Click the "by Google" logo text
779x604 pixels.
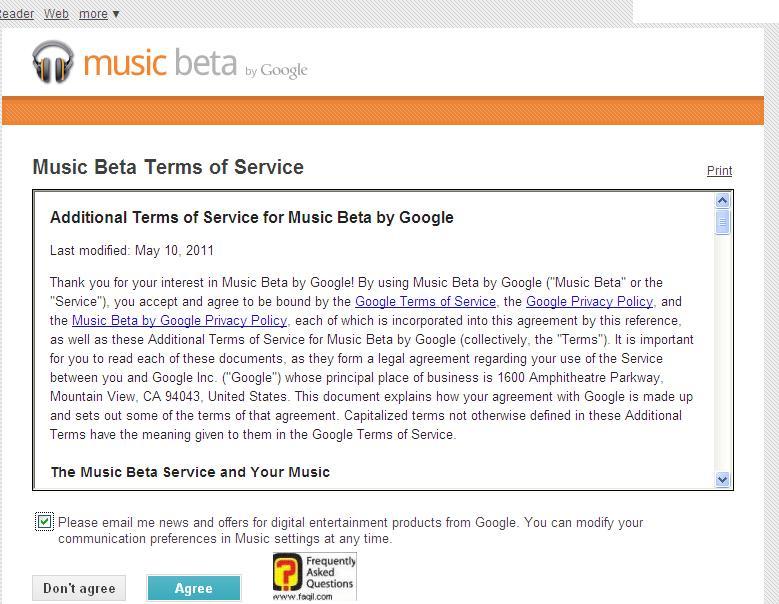pos(276,70)
